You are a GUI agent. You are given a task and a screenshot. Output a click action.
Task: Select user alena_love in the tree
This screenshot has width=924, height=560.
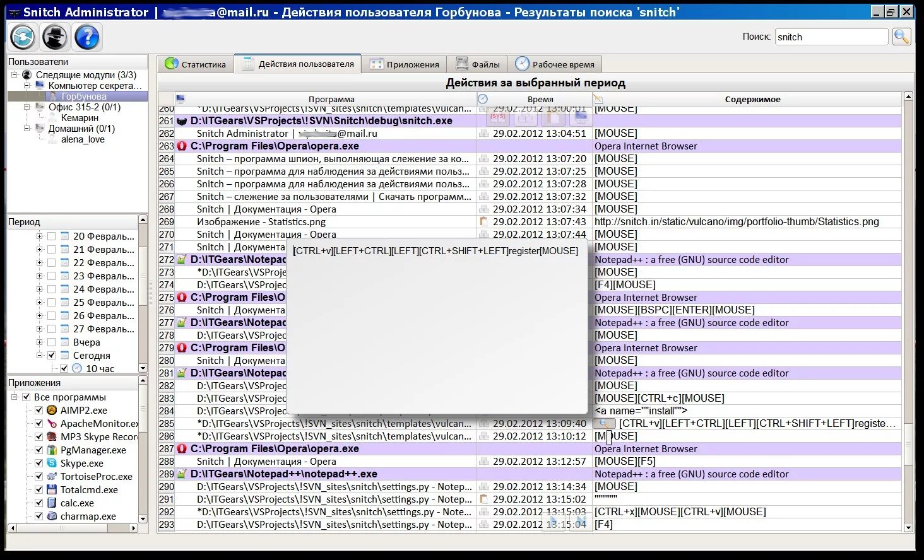point(83,139)
